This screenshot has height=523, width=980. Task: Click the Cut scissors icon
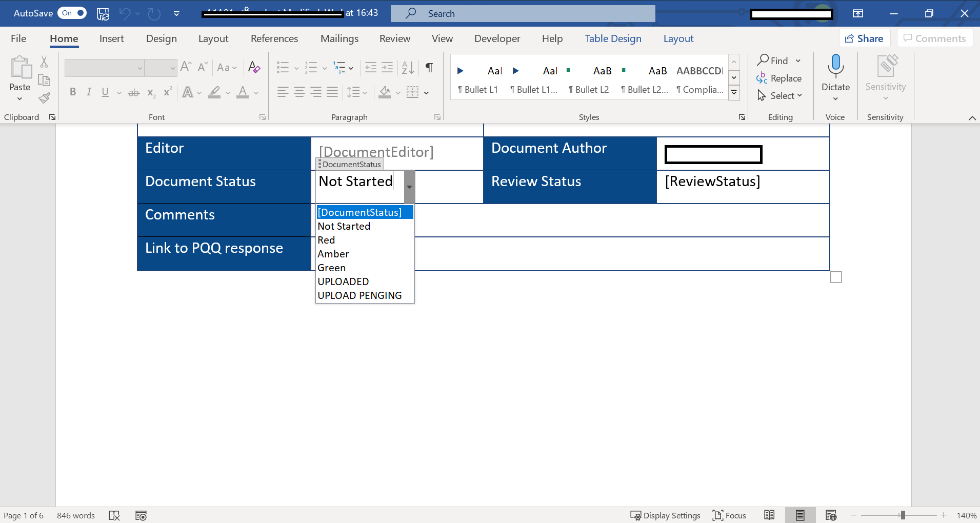point(44,62)
